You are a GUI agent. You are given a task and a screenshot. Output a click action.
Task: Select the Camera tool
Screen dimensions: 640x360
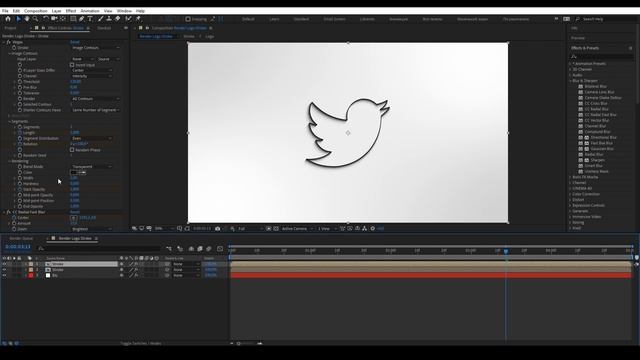(x=54, y=19)
